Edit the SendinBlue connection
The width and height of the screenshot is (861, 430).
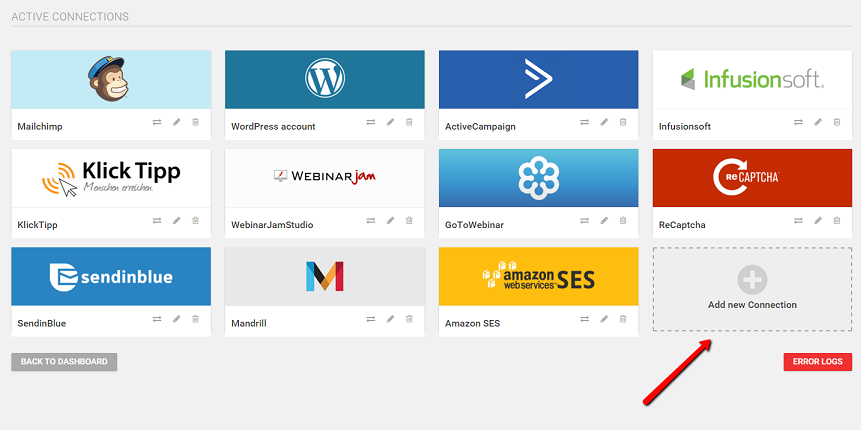(176, 319)
